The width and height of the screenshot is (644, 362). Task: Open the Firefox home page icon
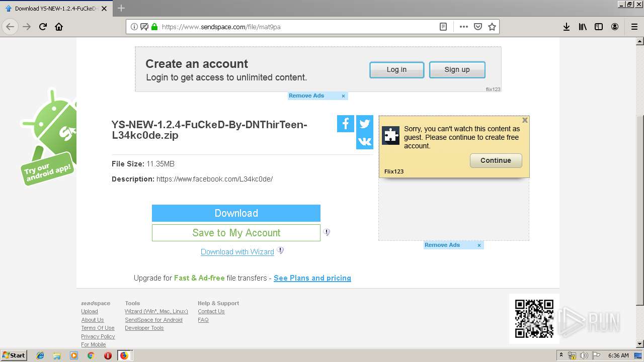(59, 27)
